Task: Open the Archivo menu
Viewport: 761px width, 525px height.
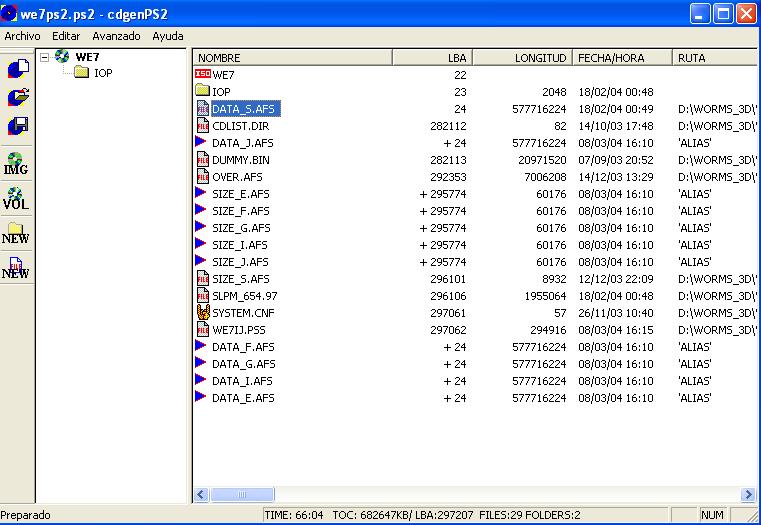Action: point(22,36)
